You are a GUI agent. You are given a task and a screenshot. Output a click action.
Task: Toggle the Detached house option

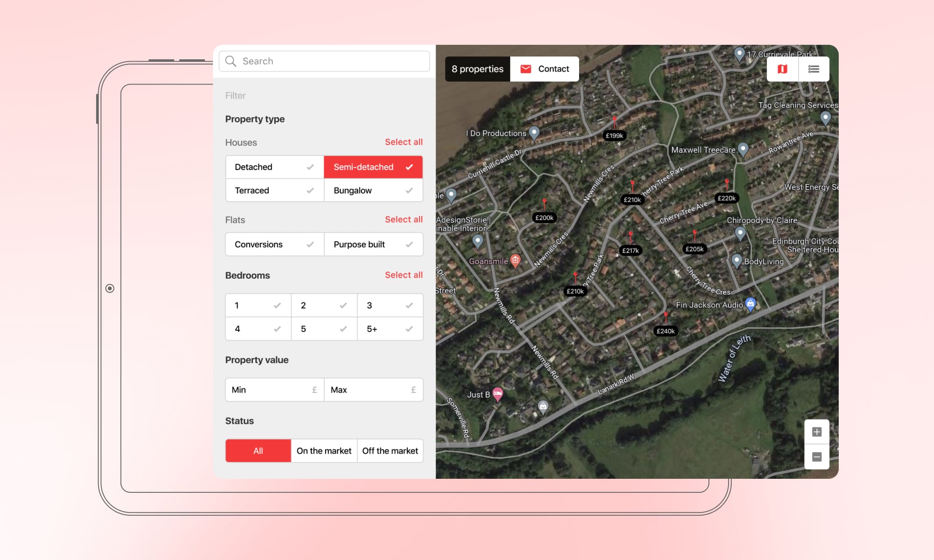(x=274, y=167)
